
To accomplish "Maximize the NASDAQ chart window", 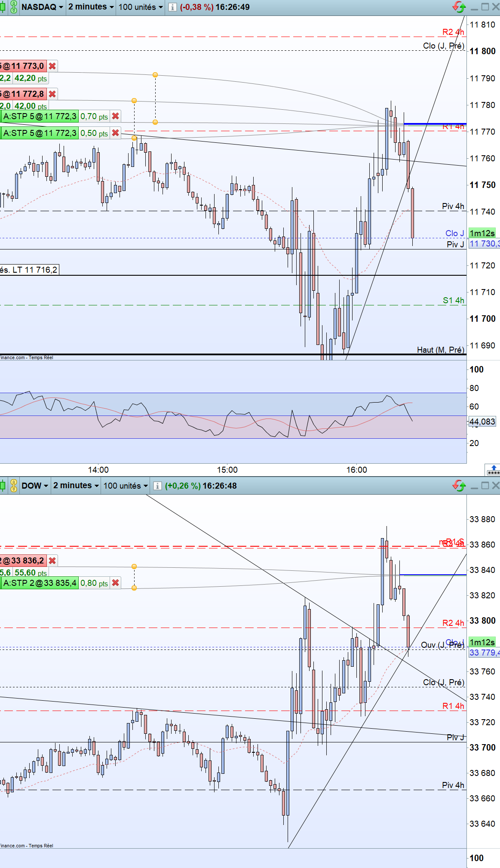I will (x=485, y=7).
